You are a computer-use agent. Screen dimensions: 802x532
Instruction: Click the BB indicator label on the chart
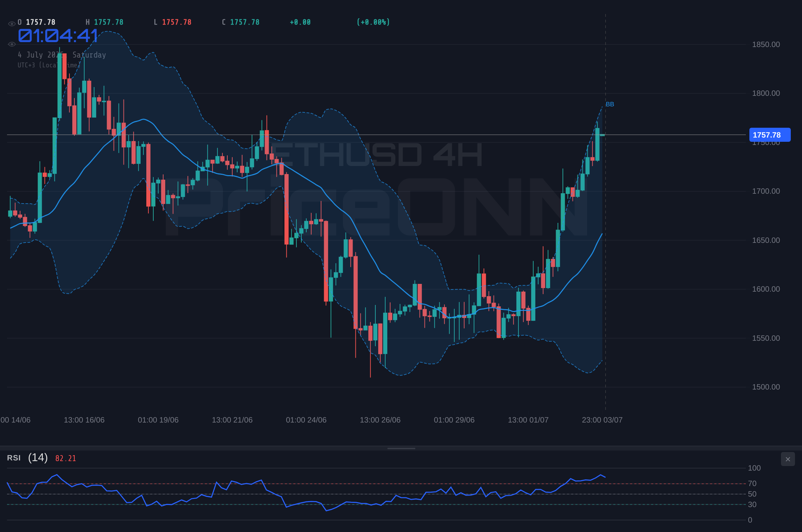coord(610,104)
